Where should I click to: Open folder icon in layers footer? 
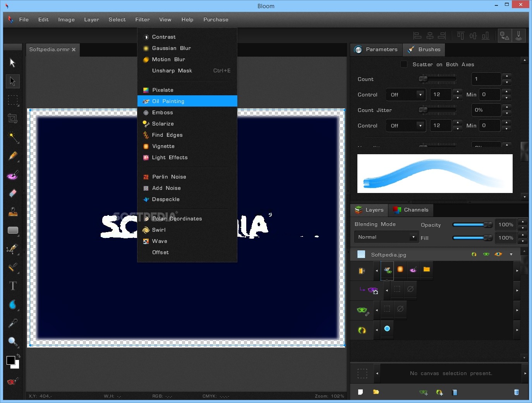(x=376, y=392)
